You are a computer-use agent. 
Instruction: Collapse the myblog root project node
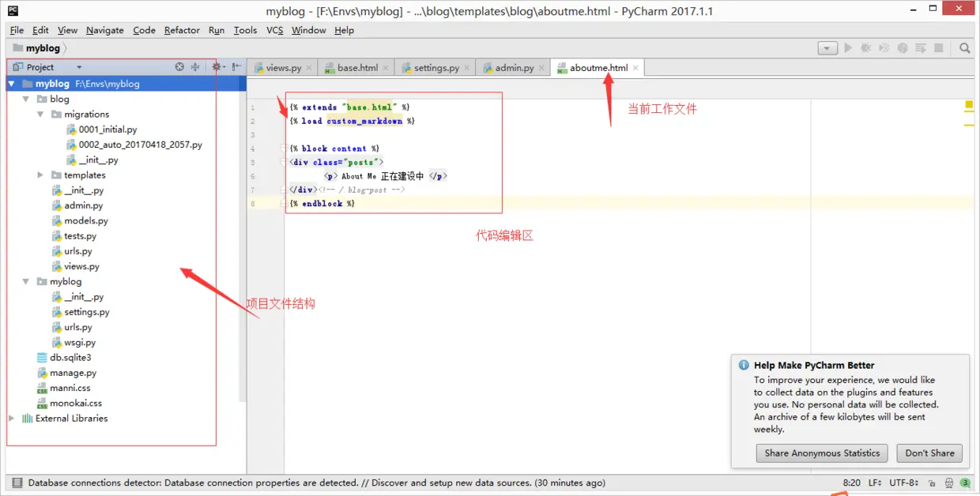pos(11,84)
